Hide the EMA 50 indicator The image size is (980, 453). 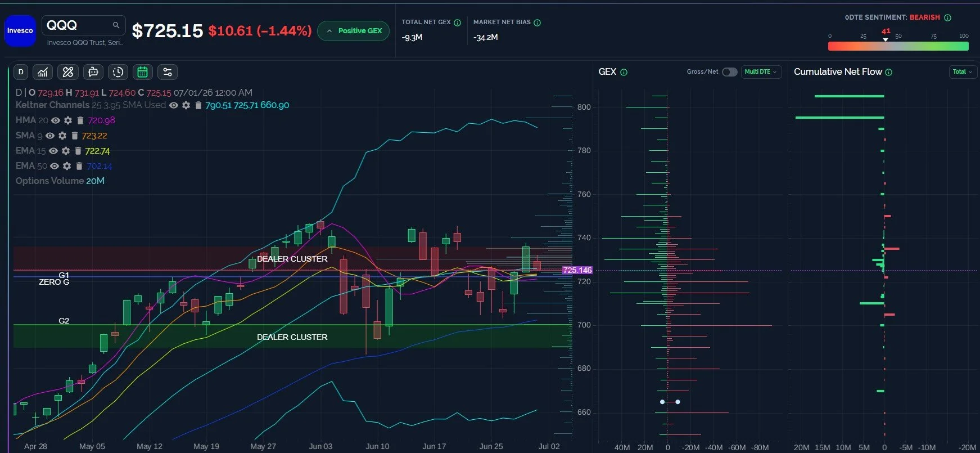point(55,166)
